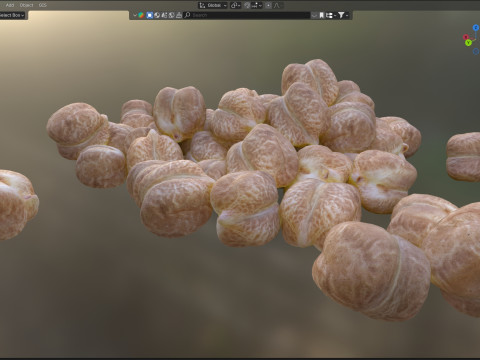This screenshot has width=480, height=360.
Task: Click the sphere shading filter icon
Action: pos(157,15)
